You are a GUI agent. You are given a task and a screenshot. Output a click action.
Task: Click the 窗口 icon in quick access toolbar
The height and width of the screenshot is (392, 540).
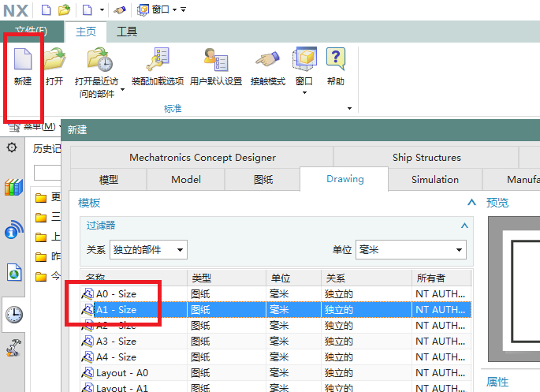[x=143, y=10]
